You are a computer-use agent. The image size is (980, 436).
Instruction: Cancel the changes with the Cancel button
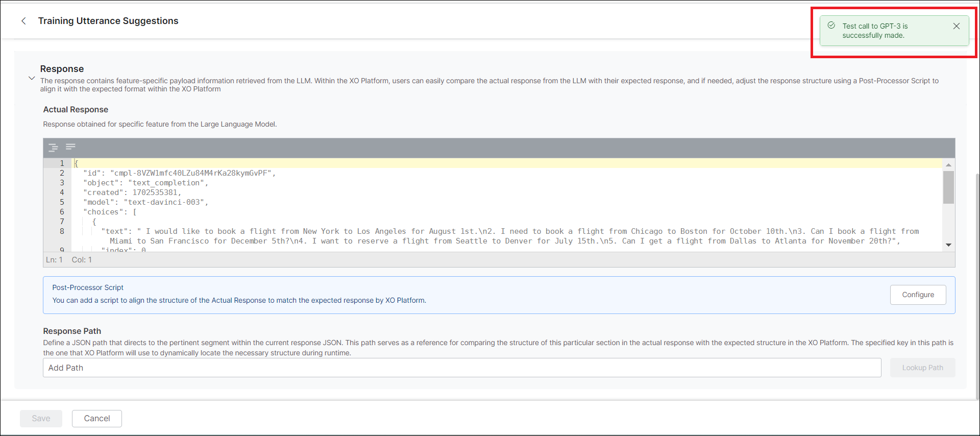click(x=96, y=418)
